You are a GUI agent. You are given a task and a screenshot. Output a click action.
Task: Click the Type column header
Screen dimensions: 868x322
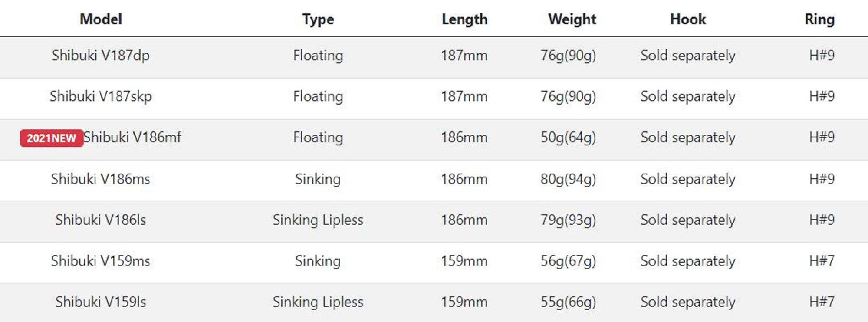click(x=318, y=19)
